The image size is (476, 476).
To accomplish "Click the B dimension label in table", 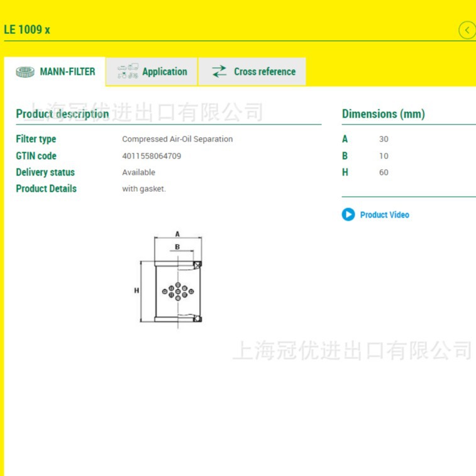I will pyautogui.click(x=345, y=156).
